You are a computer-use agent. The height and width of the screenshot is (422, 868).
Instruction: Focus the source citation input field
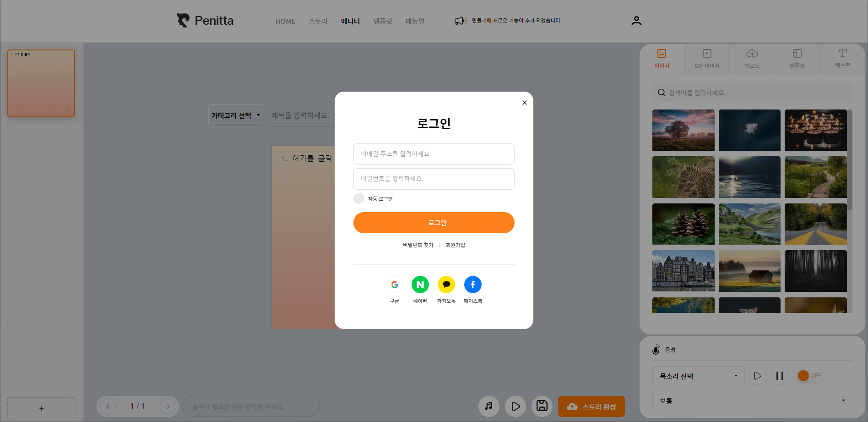pos(251,406)
